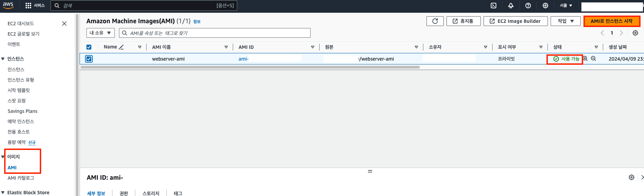Open the 작업 actions dropdown
644x196 pixels.
click(565, 21)
